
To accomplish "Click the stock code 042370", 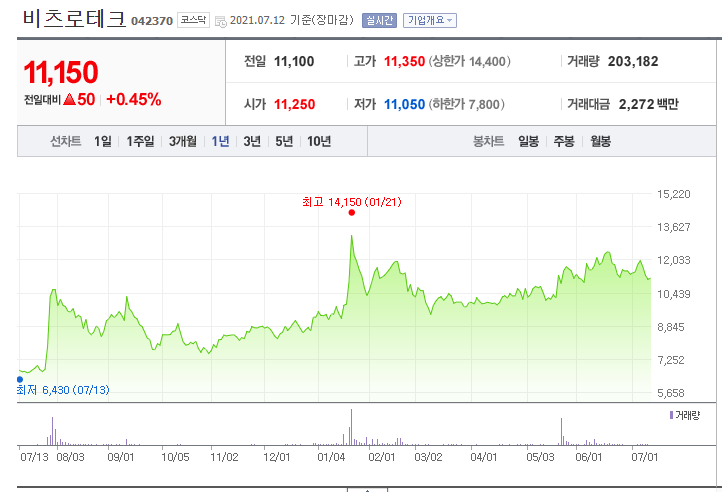I will 152,21.
